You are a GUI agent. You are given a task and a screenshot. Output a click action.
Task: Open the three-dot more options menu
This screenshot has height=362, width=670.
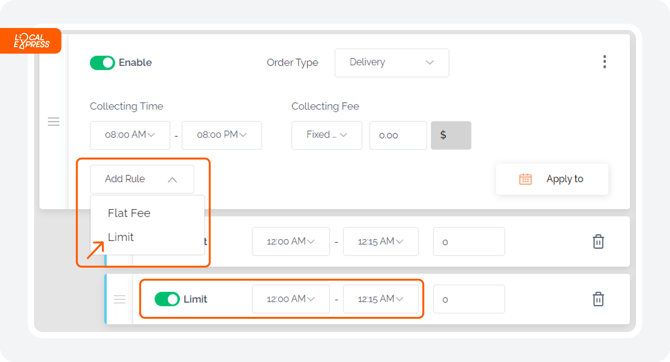604,62
